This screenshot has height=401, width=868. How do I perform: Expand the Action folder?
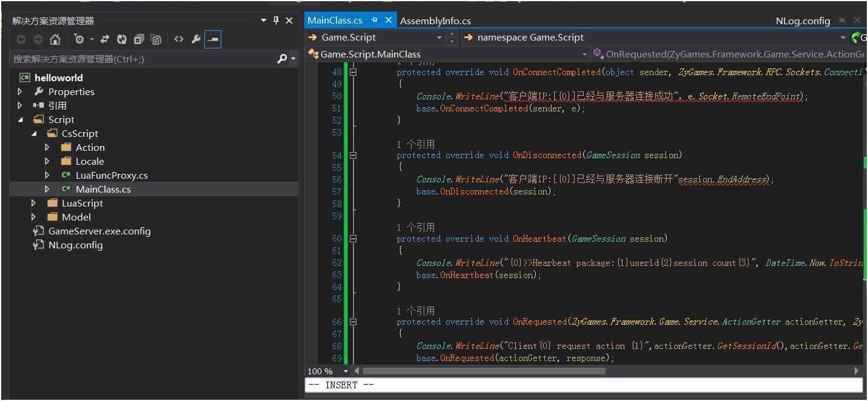point(47,147)
